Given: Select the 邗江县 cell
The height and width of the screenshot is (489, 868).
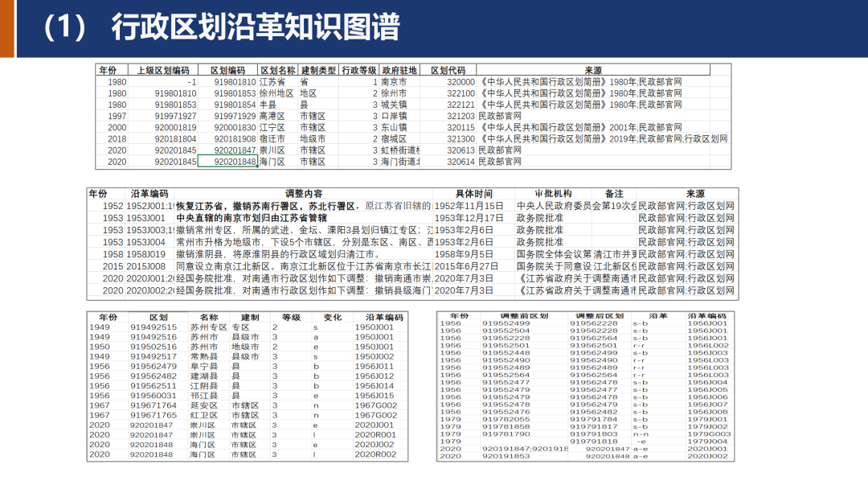Looking at the screenshot, I should click(x=204, y=396).
